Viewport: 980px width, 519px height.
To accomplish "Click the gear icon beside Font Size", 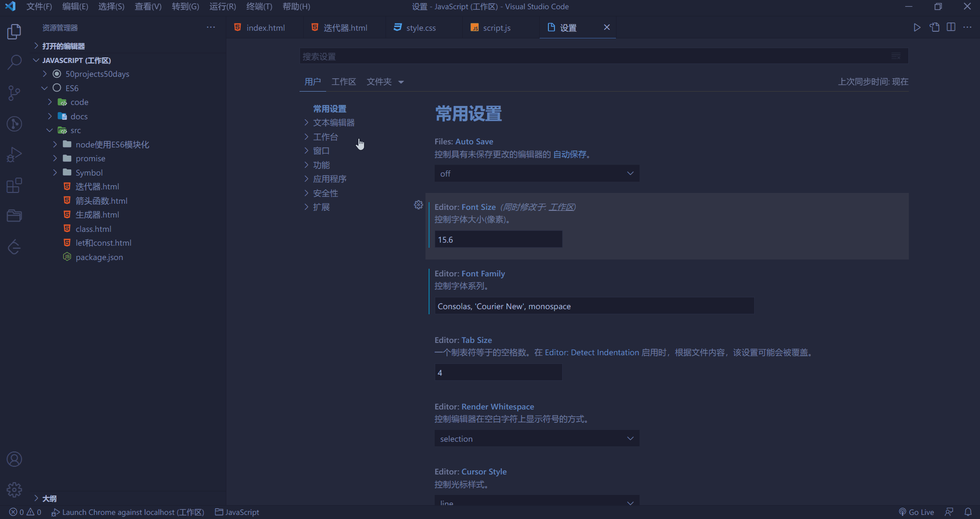I will point(418,205).
